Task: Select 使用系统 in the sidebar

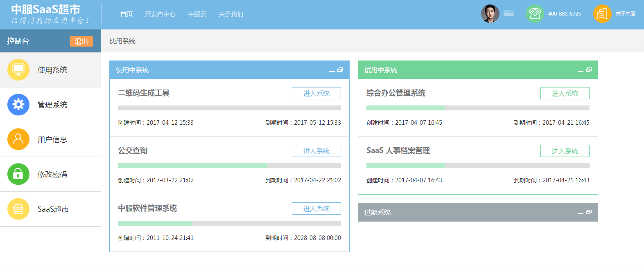Action: 50,70
